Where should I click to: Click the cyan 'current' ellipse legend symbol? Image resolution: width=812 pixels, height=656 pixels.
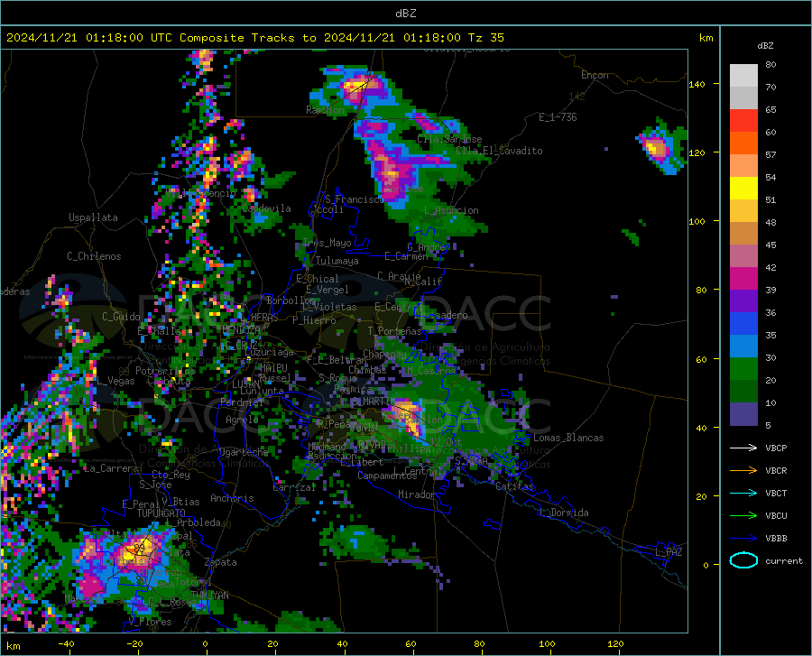743,560
